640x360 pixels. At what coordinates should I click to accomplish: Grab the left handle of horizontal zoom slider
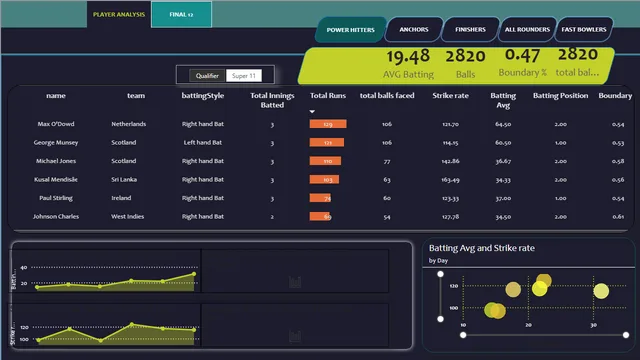point(463,335)
